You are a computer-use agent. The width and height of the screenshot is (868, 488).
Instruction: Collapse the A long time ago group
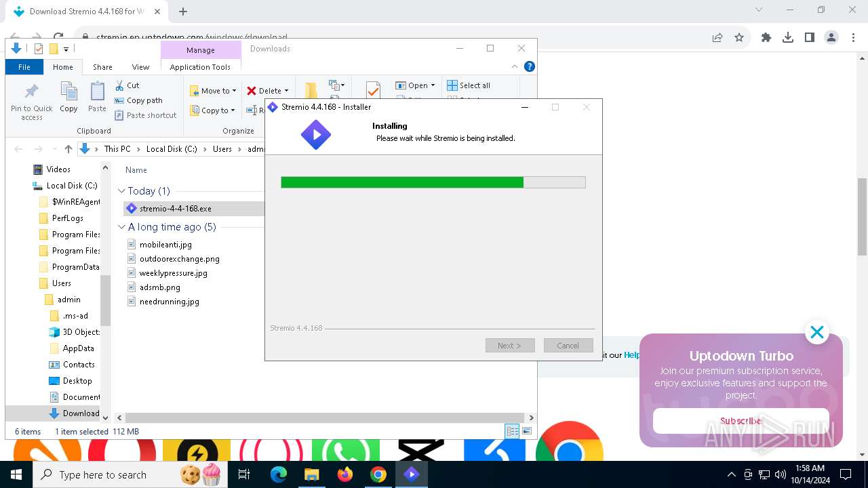coord(122,227)
